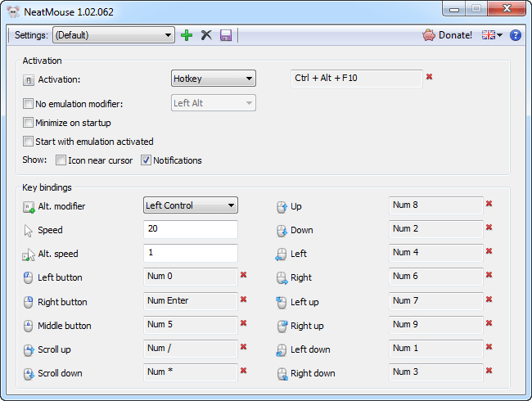
Task: Click the NeatMouse title bar app icon
Action: pyautogui.click(x=14, y=12)
